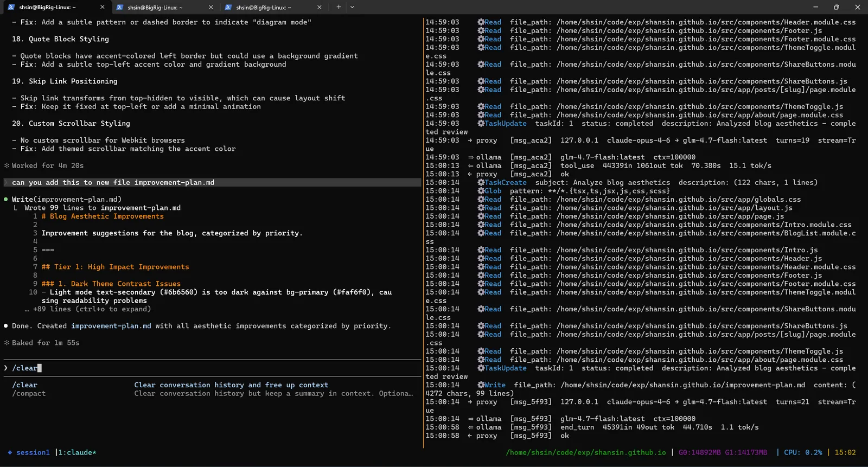868x467 pixels.
Task: Open a new tab with the plus button
Action: (339, 7)
